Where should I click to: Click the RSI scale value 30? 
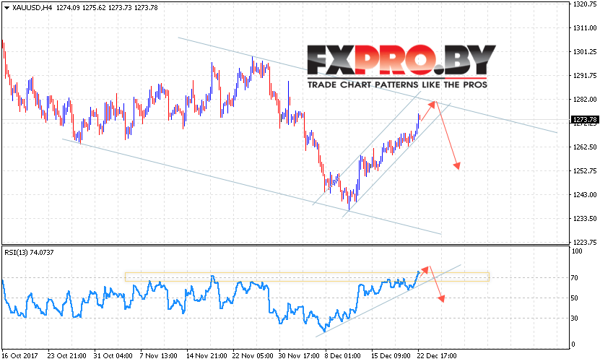pos(574,318)
